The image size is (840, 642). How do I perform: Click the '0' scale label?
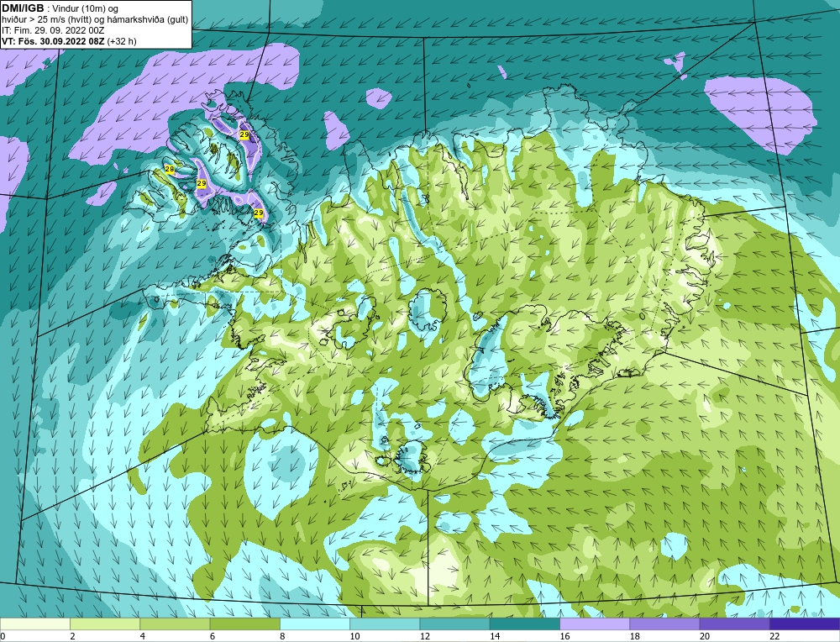(3, 636)
